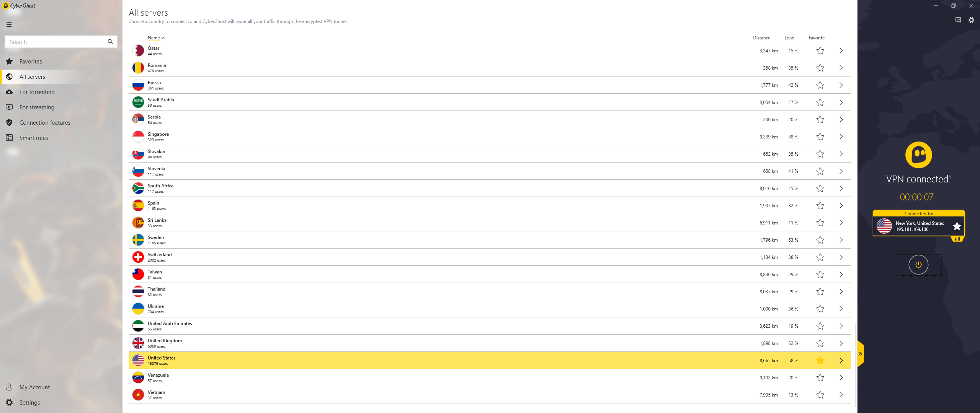Open My Account page
980x413 pixels.
point(34,387)
